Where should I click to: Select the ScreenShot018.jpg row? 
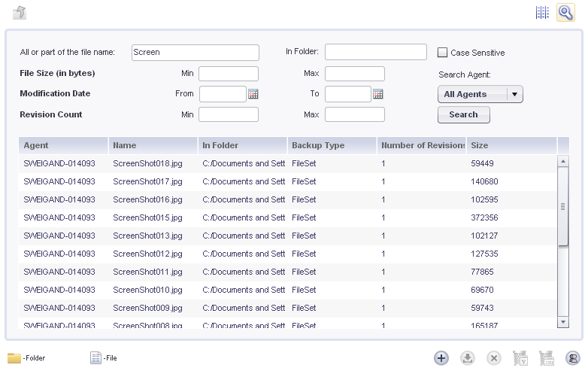point(288,163)
